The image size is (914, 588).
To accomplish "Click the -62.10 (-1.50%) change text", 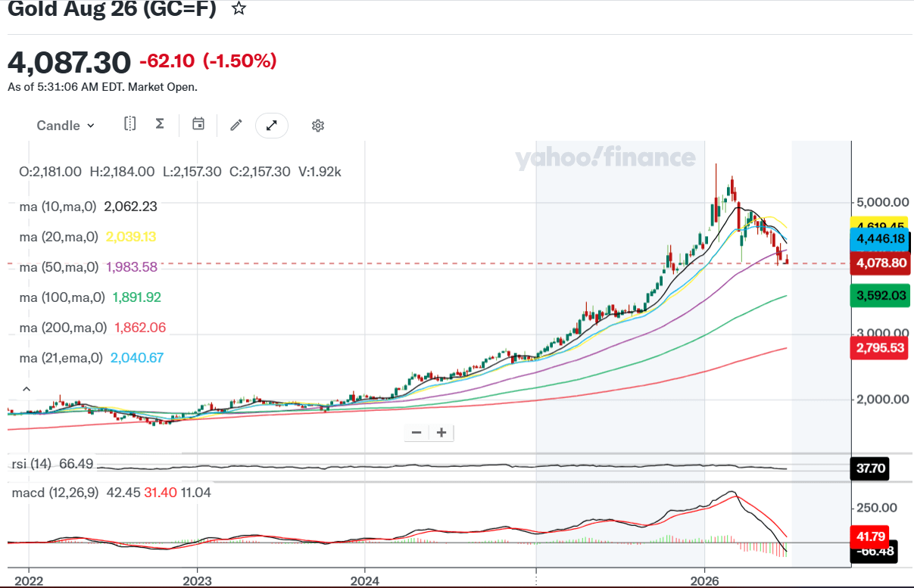I will point(208,61).
